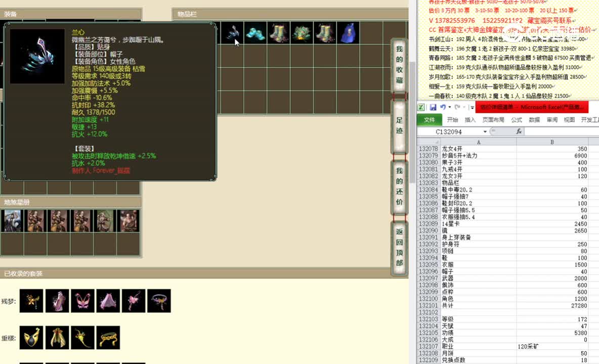Click the cell with value 5380

coord(552,333)
